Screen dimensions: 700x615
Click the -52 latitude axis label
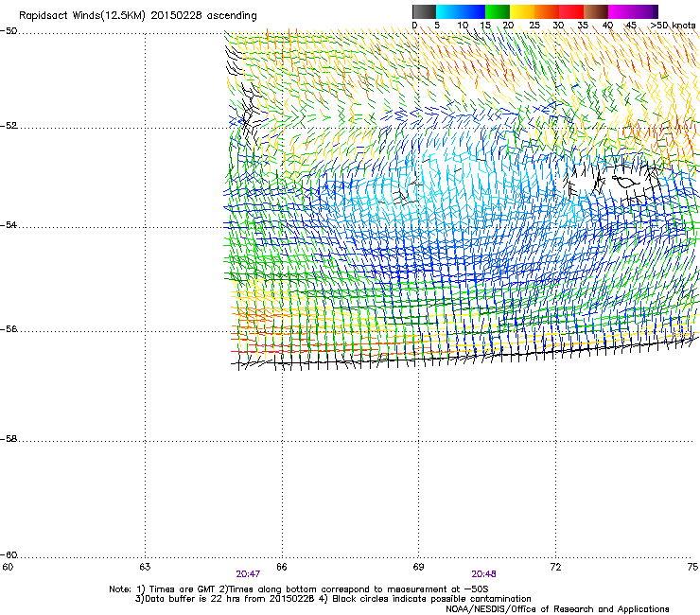9,126
